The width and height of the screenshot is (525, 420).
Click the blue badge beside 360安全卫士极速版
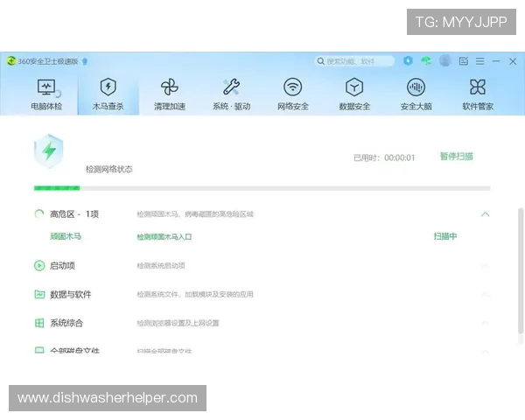[85, 61]
